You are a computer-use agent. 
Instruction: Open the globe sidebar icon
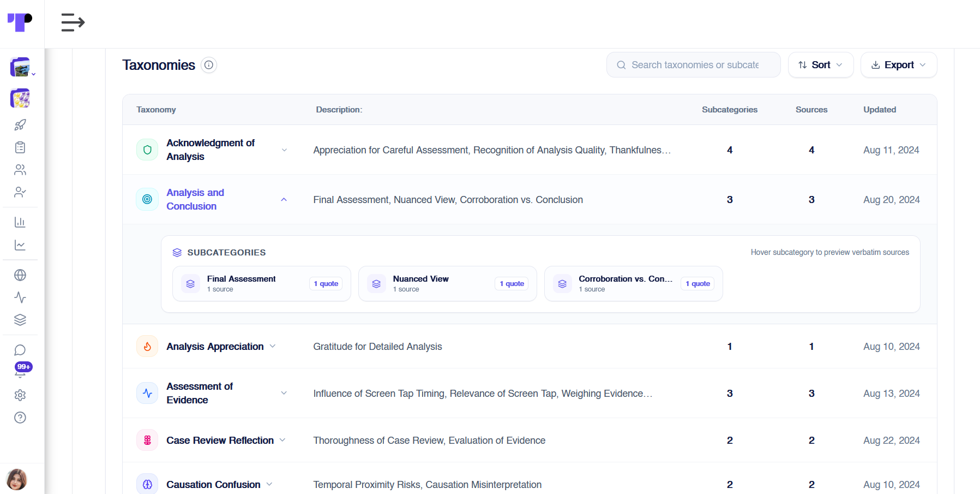20,275
